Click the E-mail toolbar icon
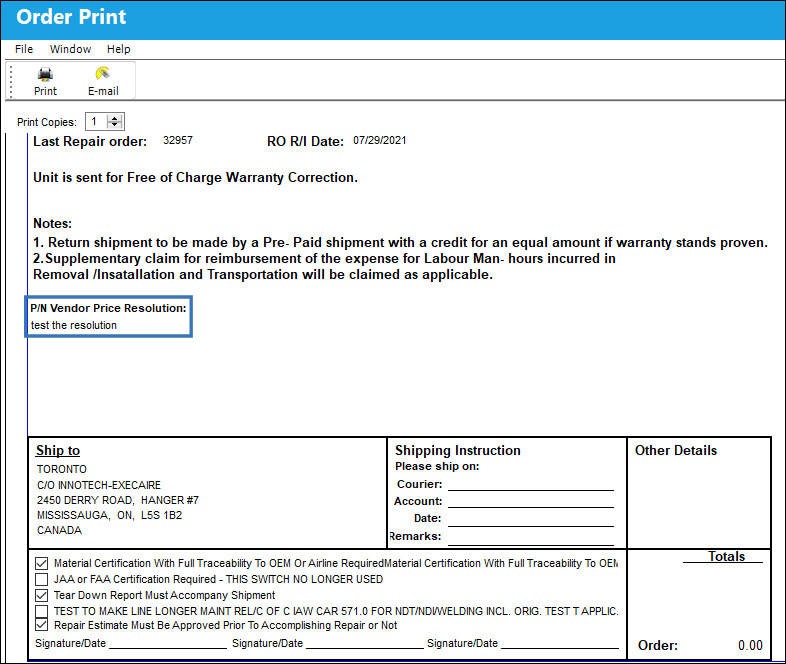The width and height of the screenshot is (786, 664). 103,74
